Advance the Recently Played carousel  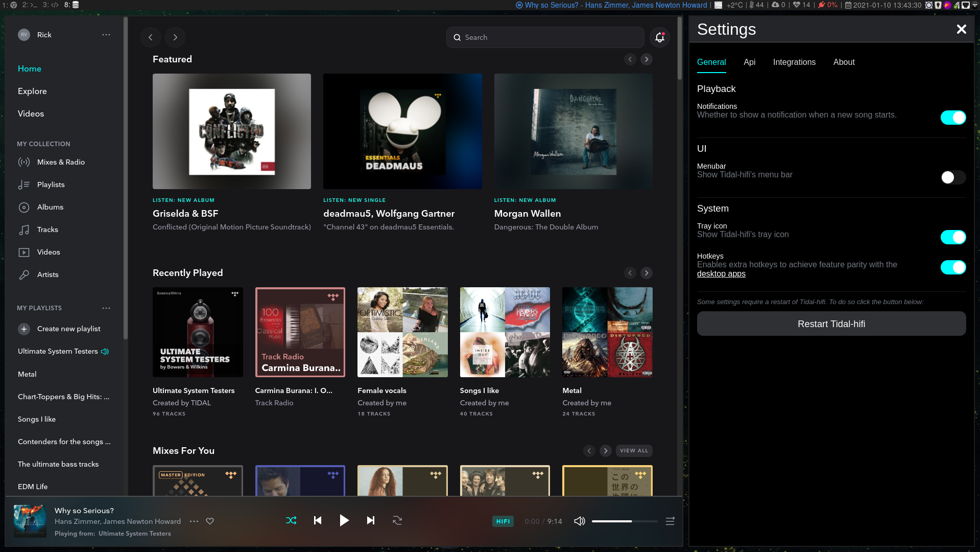pyautogui.click(x=646, y=273)
